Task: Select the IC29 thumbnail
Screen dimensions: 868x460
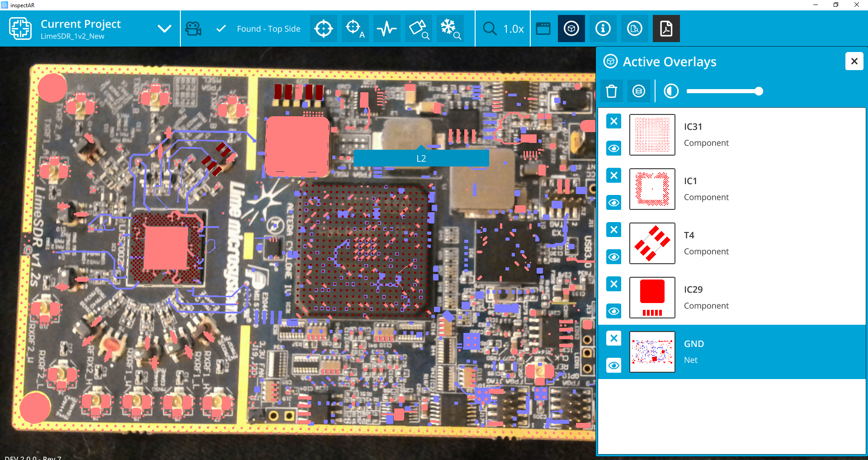Action: [x=652, y=298]
